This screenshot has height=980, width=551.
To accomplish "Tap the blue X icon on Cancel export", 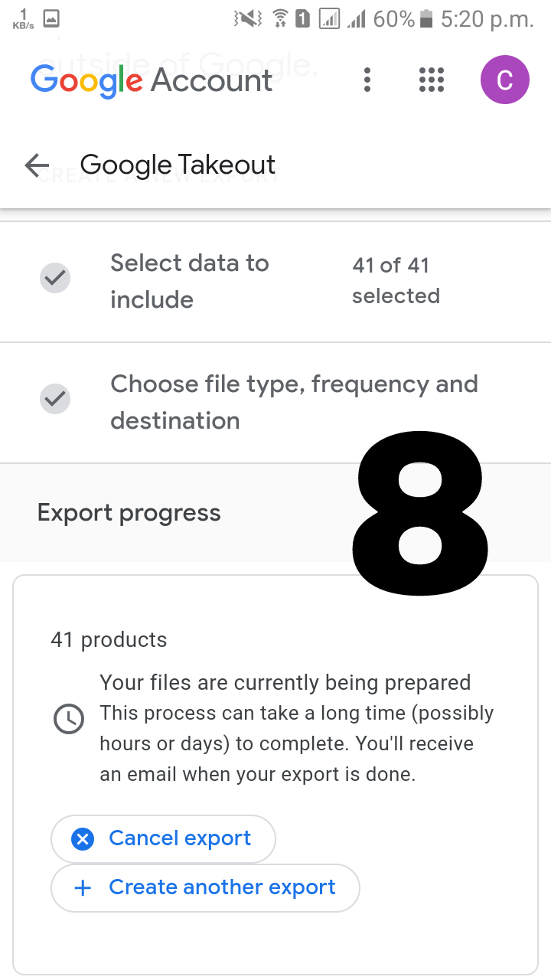I will pyautogui.click(x=83, y=839).
